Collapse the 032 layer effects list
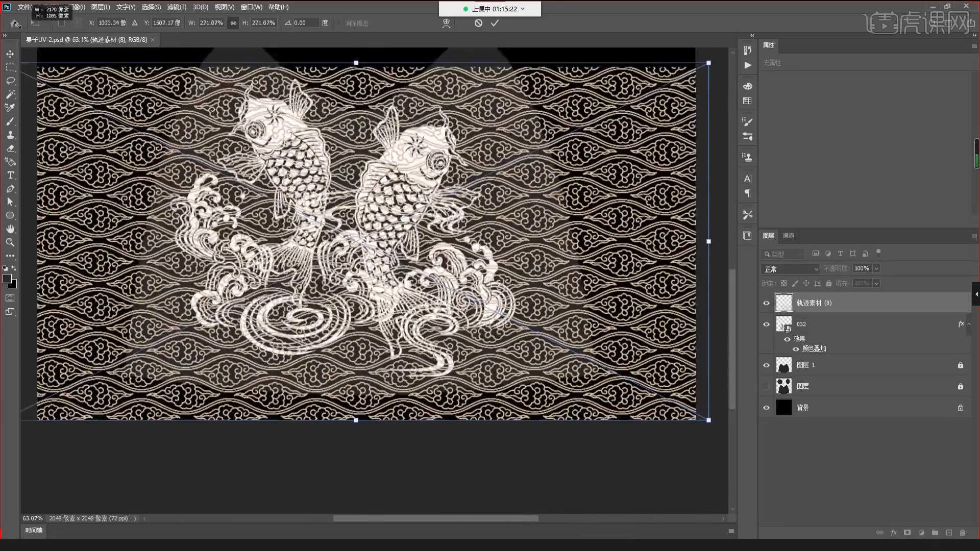The width and height of the screenshot is (980, 551). coord(969,324)
